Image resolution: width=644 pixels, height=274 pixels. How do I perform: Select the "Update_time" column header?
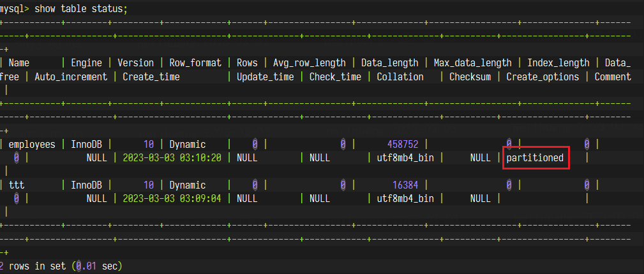coord(266,76)
